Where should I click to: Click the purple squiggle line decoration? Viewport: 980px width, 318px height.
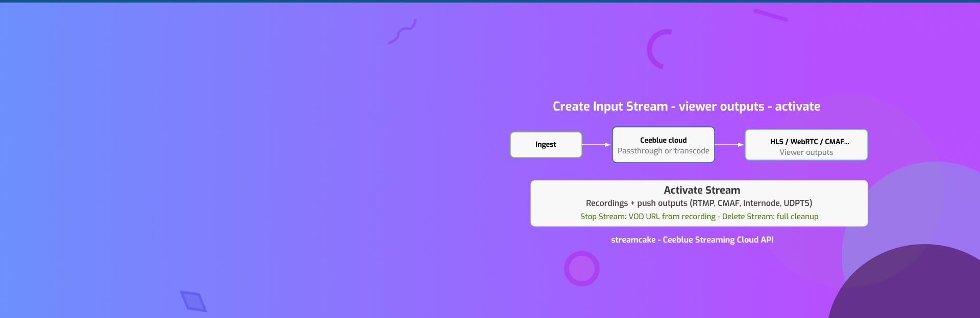402,32
